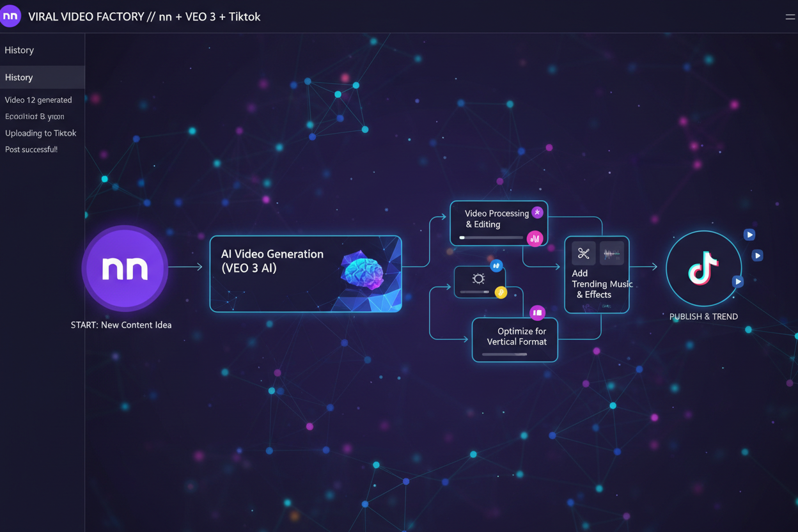
Task: Adjust the progress bar in Optimize for Vertical Format
Action: [505, 354]
